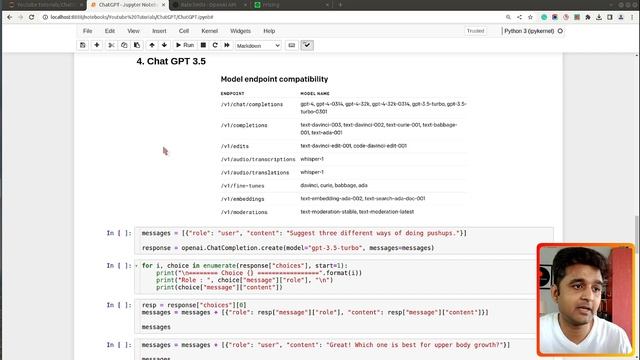Click the webcam overlay video thumbnail
Image resolution: width=640 pixels, height=360 pixels.
(x=586, y=300)
